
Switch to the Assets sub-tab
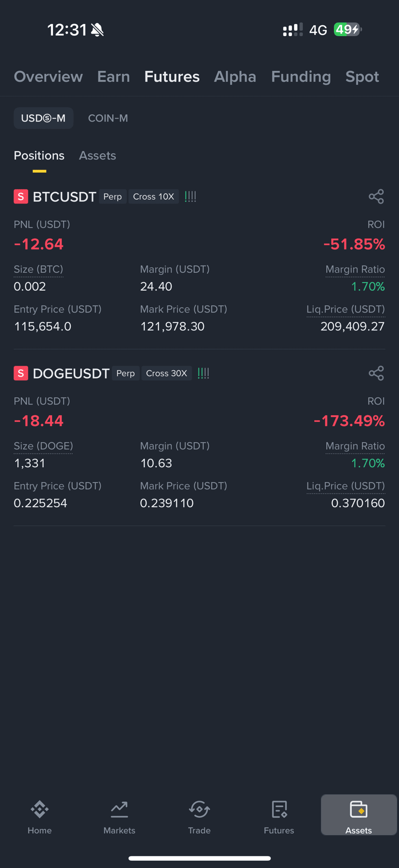pos(97,156)
